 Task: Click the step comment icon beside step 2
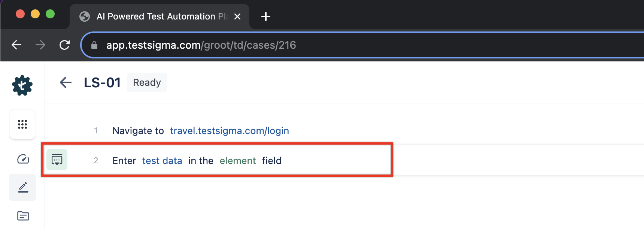coord(57,160)
